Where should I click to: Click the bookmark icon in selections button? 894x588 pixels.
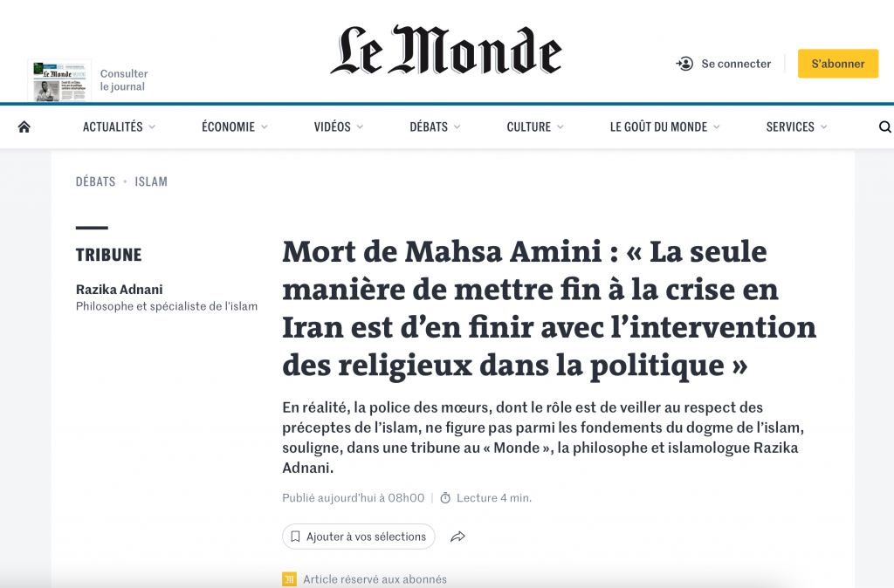coord(296,537)
